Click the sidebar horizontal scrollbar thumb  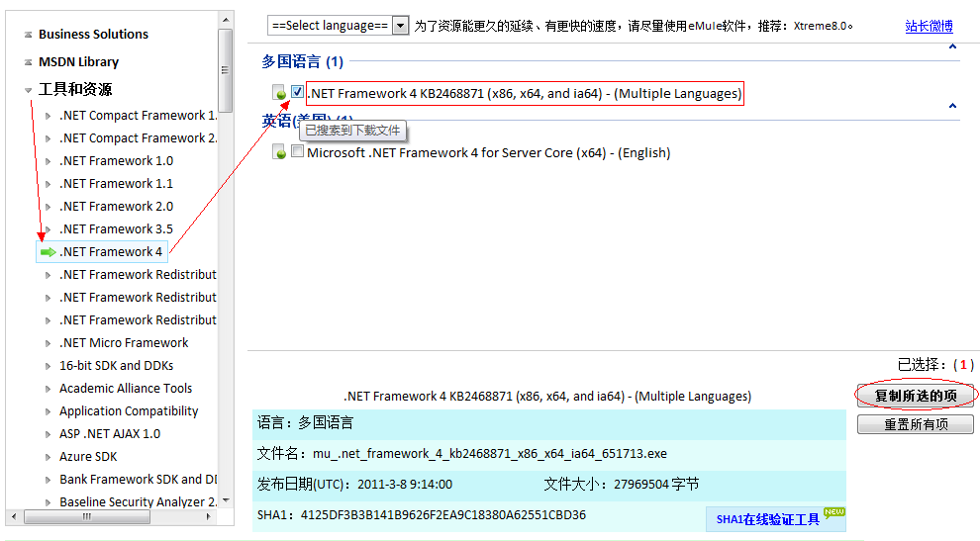(x=87, y=516)
